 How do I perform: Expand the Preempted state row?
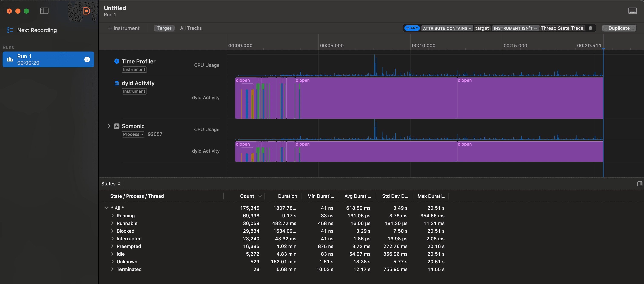[x=112, y=246]
